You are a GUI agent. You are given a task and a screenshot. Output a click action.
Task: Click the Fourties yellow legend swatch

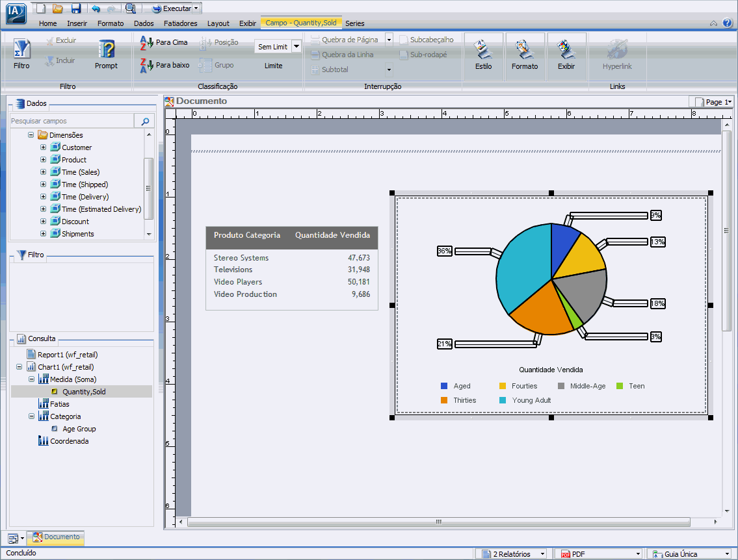(502, 386)
